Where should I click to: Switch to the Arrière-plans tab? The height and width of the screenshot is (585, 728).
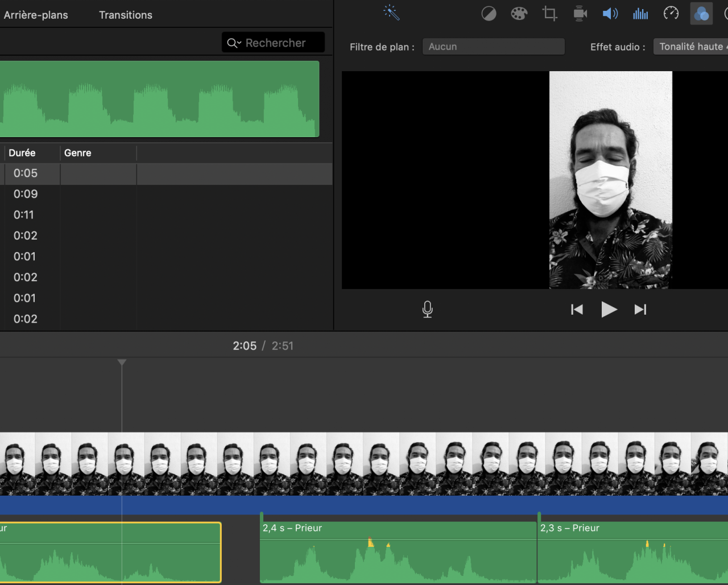36,15
